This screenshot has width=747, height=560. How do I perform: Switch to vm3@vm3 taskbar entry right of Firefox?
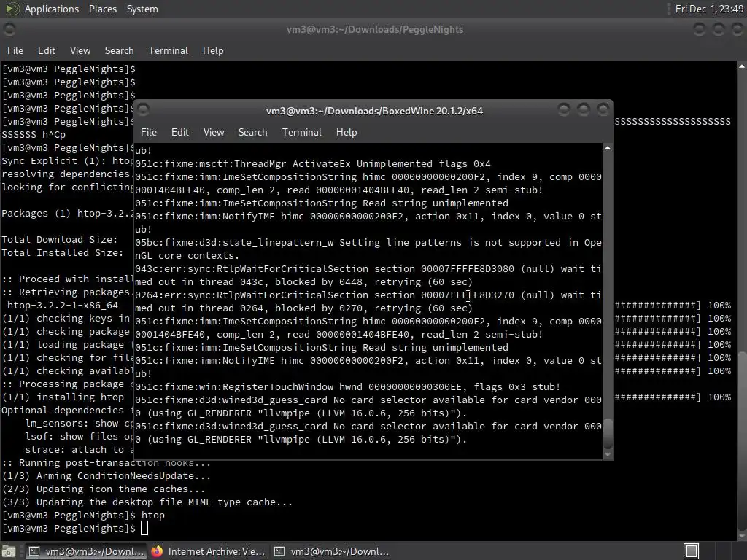332,551
